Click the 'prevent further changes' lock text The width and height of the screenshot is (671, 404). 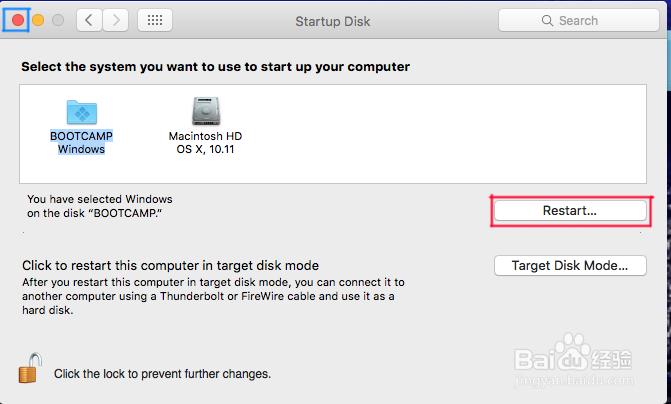click(162, 374)
